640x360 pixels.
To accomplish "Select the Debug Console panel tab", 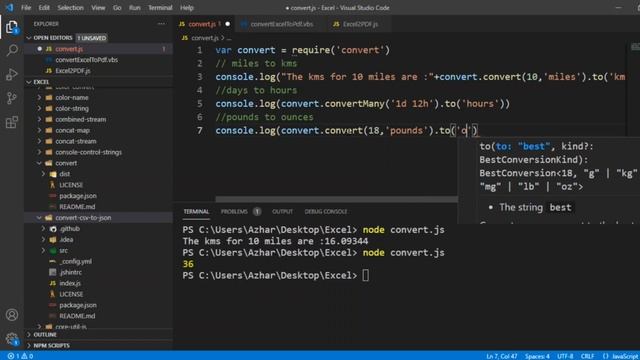I will (x=326, y=211).
